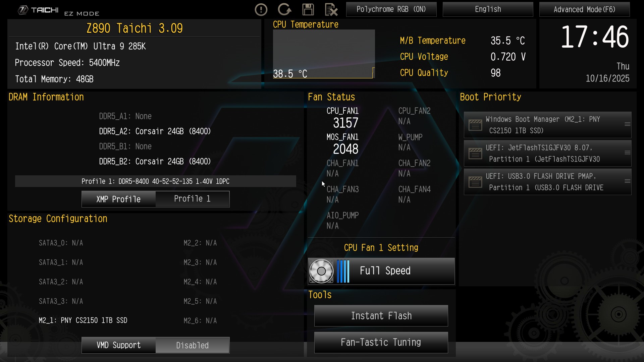
Task: Click the circular arrow load defaults icon
Action: pos(284,9)
